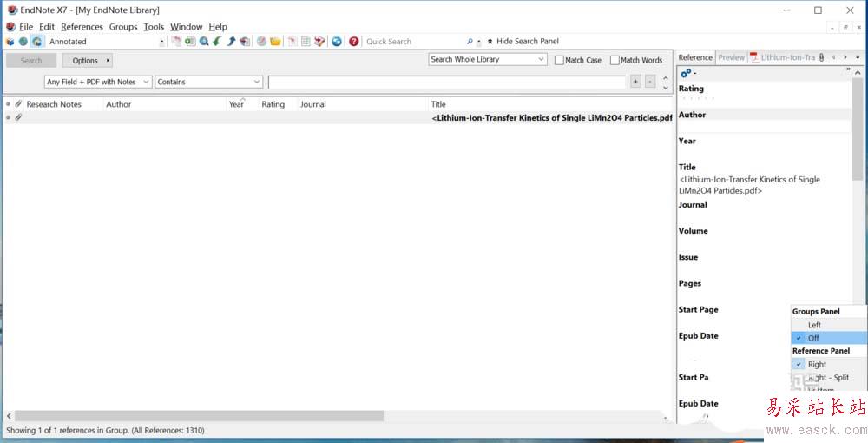Select Integrated Library & Online Search Mode icon
The height and width of the screenshot is (443, 868).
[36, 42]
